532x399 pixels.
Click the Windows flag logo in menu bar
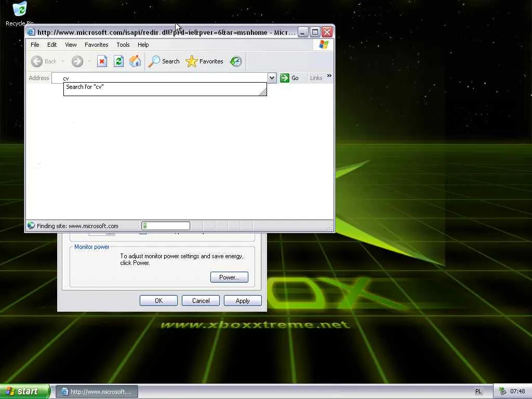tap(323, 45)
